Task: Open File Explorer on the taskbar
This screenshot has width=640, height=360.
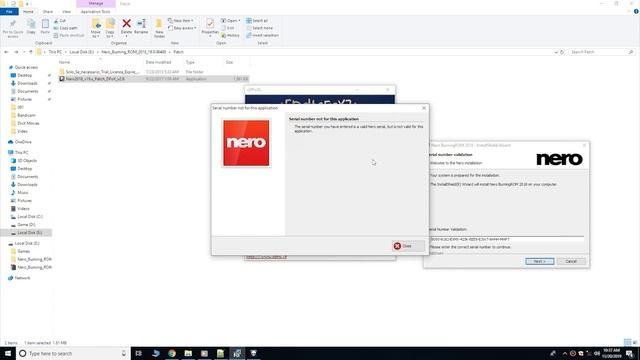Action: pos(188,353)
